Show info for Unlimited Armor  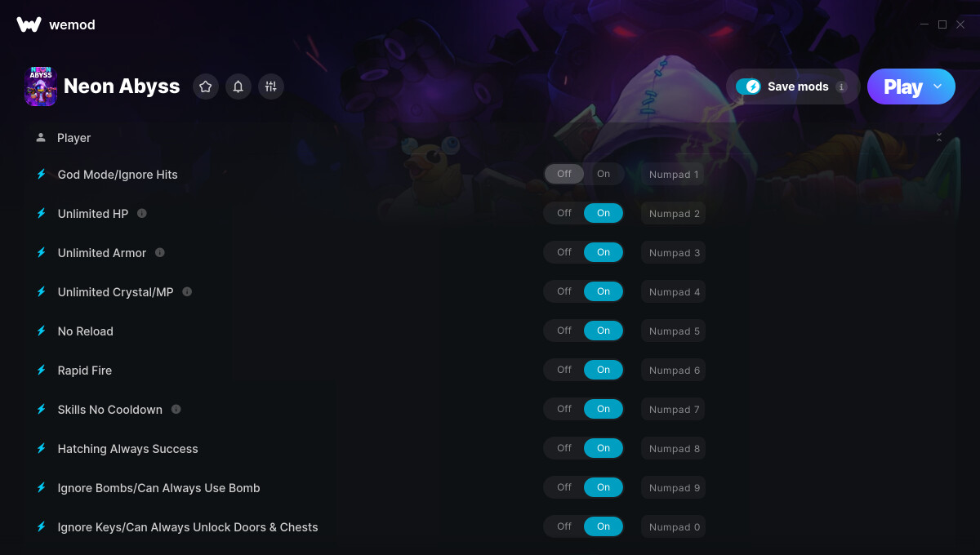pyautogui.click(x=160, y=252)
